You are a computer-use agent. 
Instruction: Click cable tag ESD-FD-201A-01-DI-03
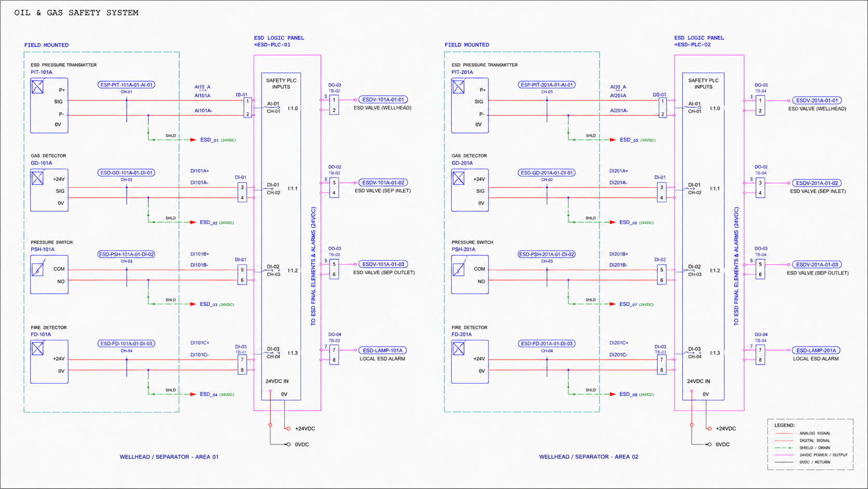click(x=547, y=343)
